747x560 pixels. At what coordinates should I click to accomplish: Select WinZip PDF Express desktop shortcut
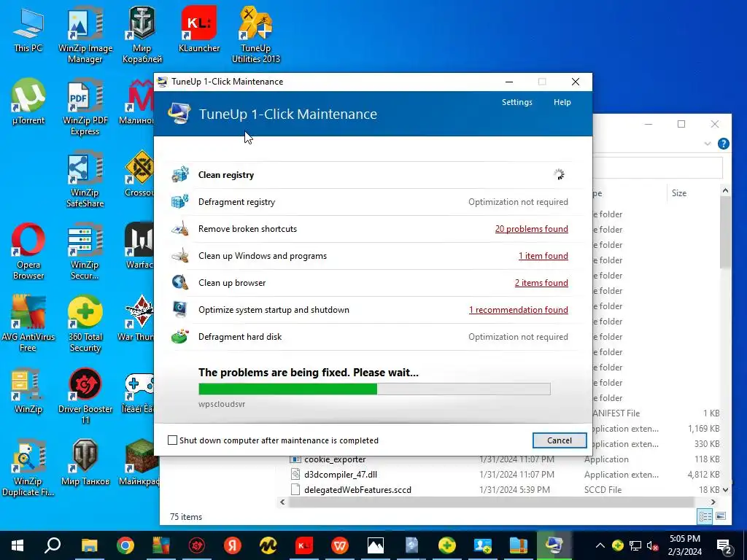[85, 108]
